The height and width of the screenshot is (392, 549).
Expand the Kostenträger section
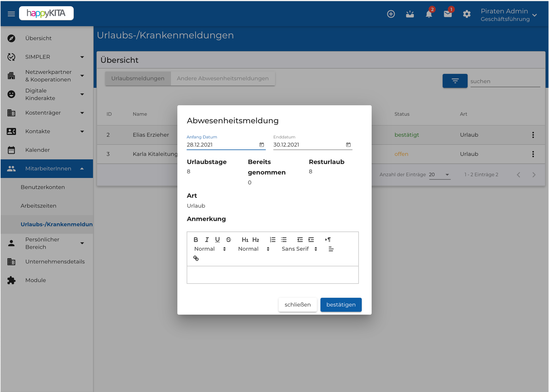[x=47, y=113]
